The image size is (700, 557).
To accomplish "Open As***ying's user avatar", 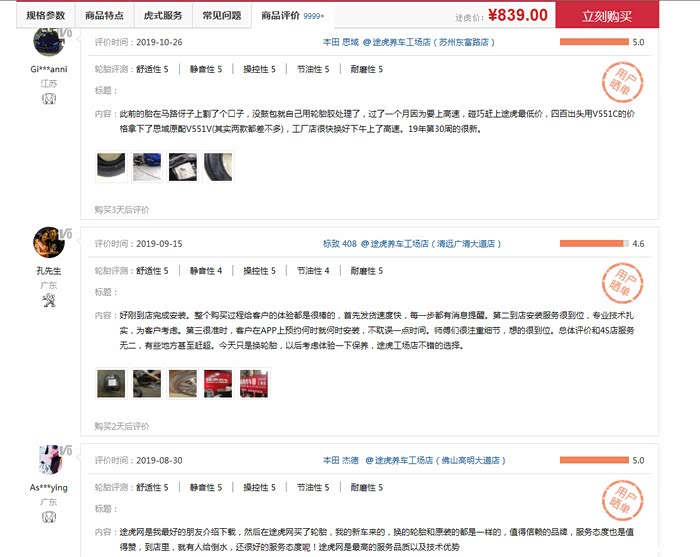I will (x=49, y=460).
